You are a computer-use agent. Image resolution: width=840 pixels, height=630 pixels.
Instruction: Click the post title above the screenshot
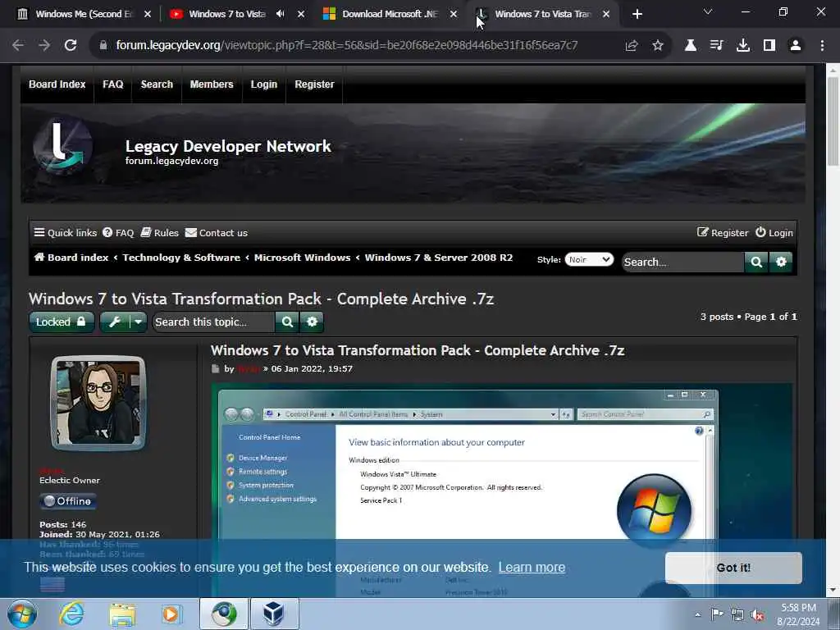click(418, 350)
